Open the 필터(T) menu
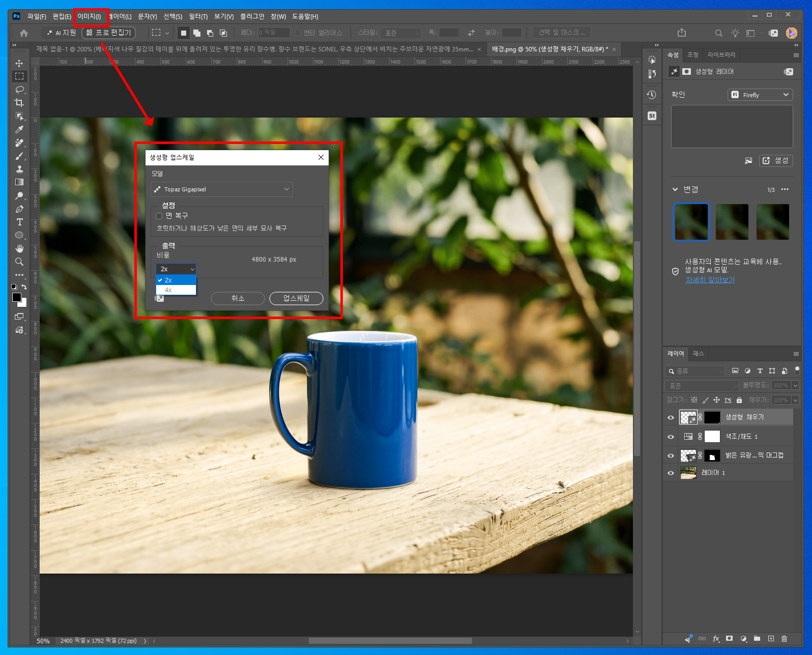812x655 pixels. pyautogui.click(x=198, y=17)
